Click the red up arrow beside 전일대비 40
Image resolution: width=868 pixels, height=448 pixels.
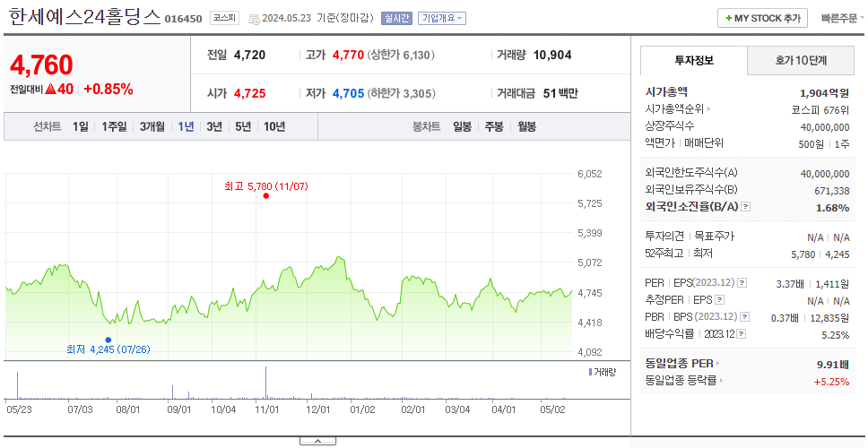coord(51,89)
